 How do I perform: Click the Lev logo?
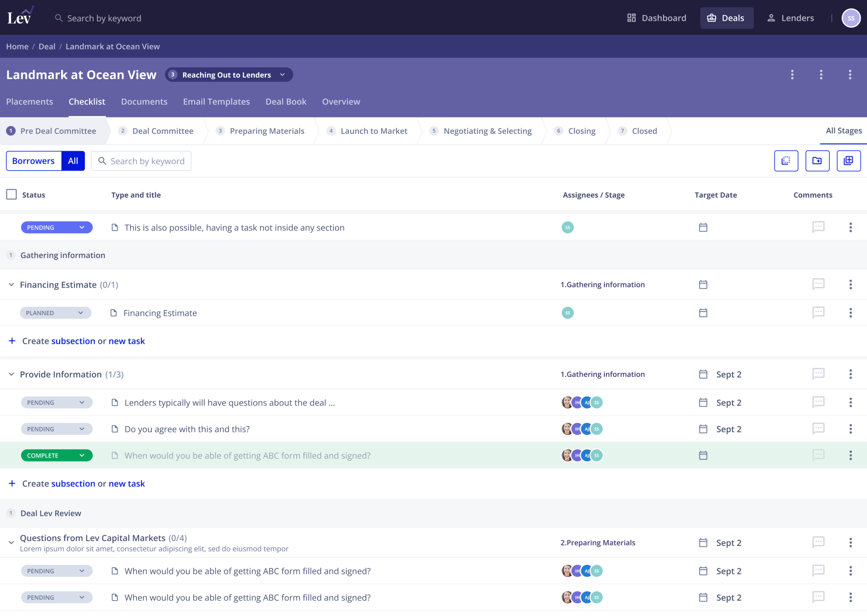pos(20,16)
